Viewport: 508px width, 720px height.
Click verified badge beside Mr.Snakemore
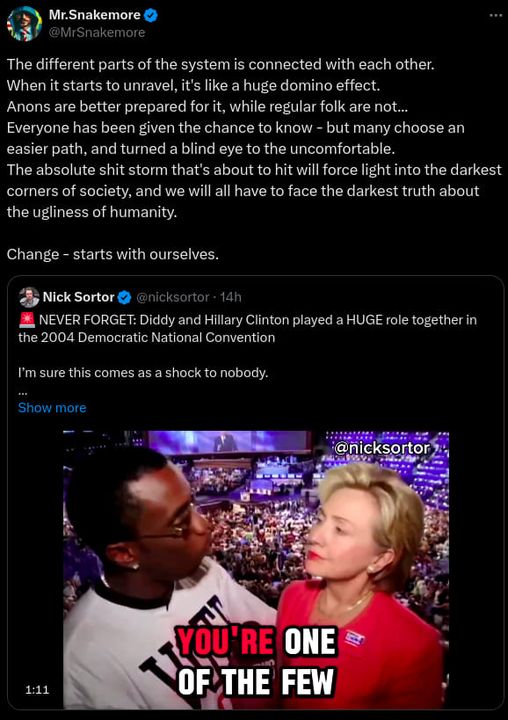pos(151,15)
